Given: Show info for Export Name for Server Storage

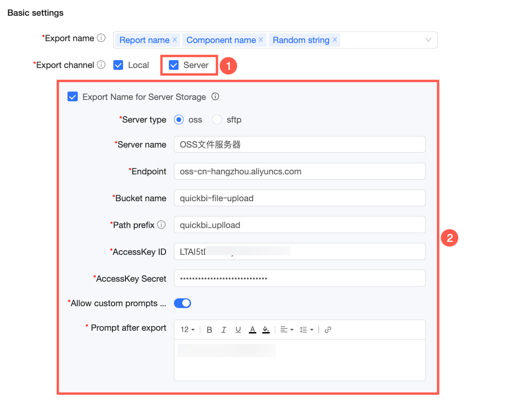Looking at the screenshot, I should coord(215,97).
